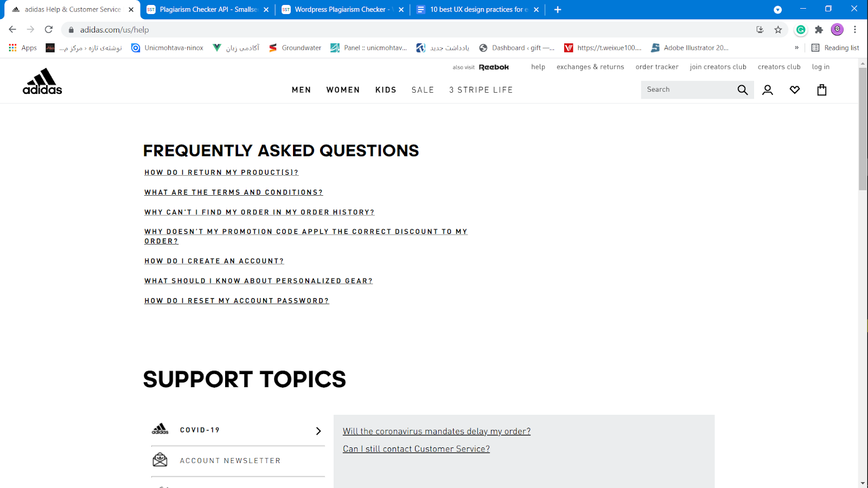The image size is (868, 488).
Task: Open the Grammarly extension icon
Action: coord(801,30)
